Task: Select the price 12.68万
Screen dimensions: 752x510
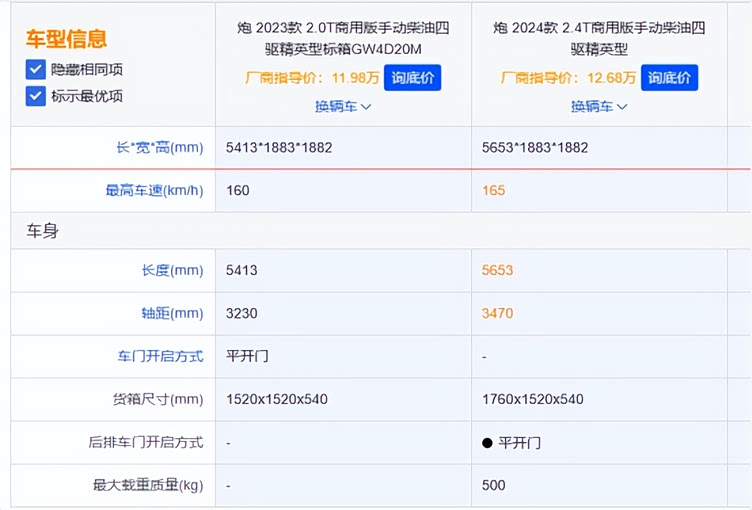Action: (611, 78)
